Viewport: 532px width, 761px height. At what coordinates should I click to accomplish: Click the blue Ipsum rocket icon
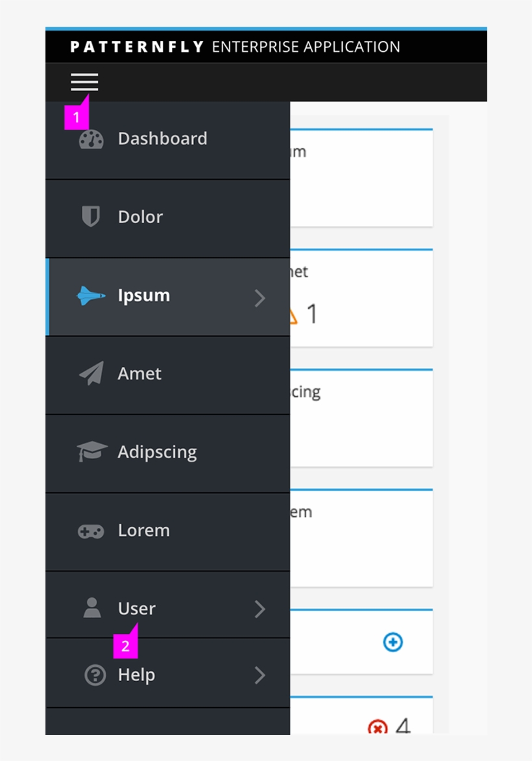click(91, 295)
